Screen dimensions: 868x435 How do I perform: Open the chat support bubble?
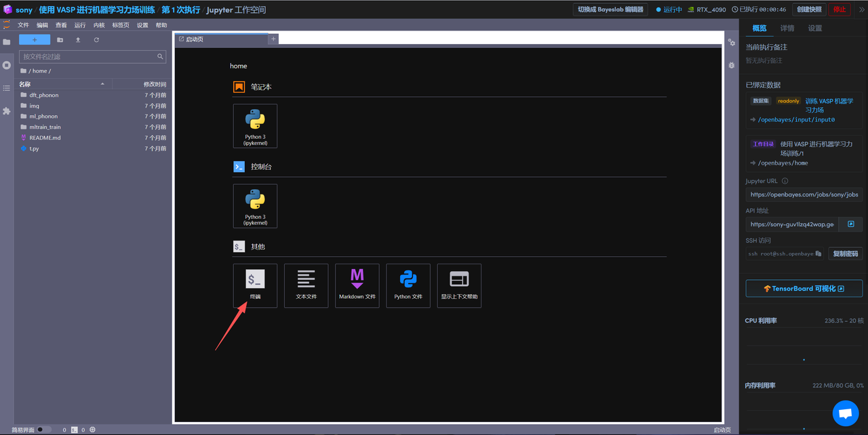click(x=845, y=413)
